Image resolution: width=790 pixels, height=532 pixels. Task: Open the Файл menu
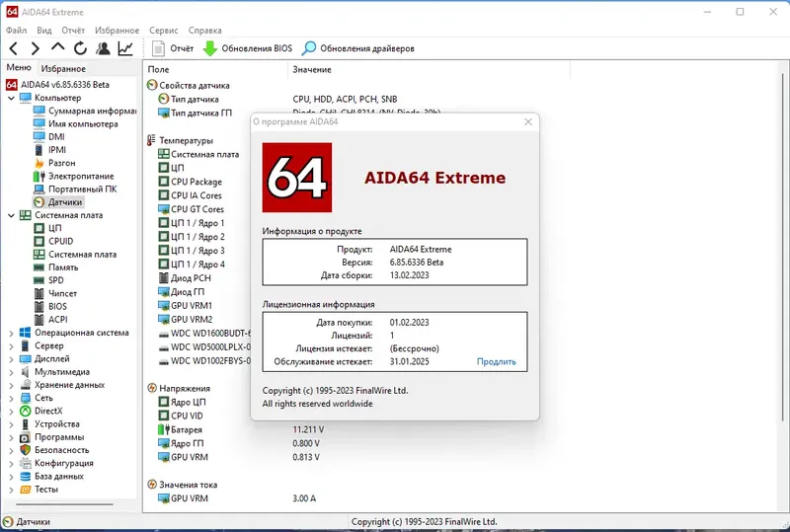(16, 31)
